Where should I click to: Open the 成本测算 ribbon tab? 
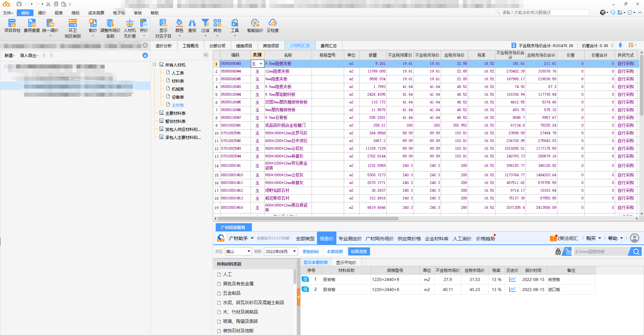click(96, 13)
